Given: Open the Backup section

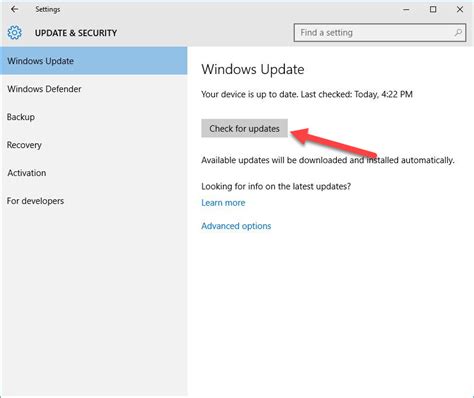Looking at the screenshot, I should click(94, 117).
